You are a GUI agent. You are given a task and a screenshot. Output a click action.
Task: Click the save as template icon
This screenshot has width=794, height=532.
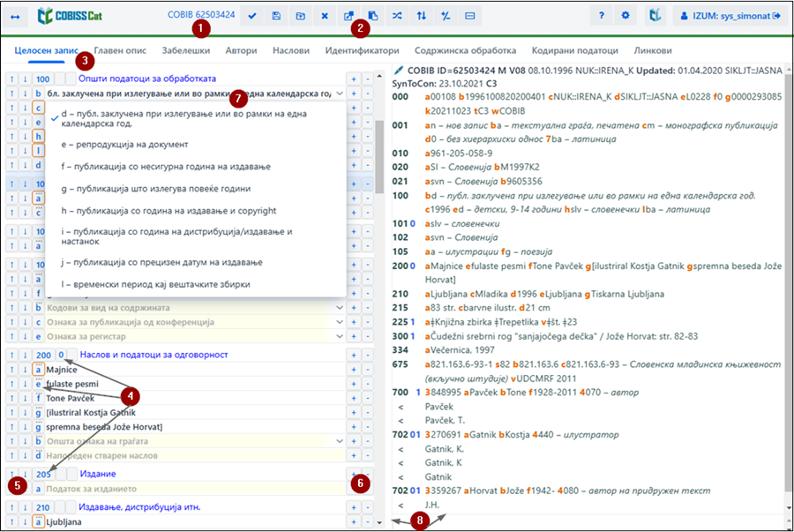(x=300, y=16)
